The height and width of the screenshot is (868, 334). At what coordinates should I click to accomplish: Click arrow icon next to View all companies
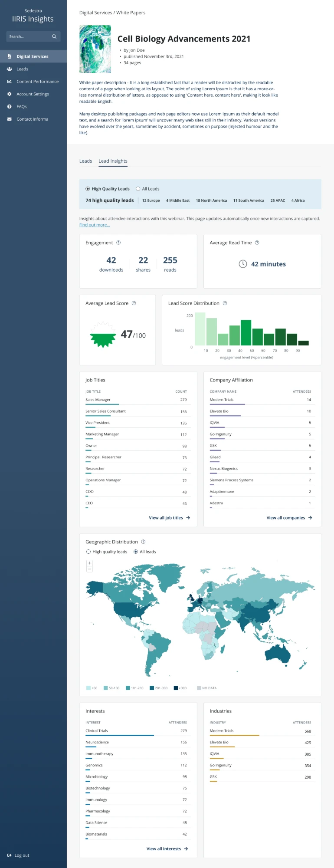click(310, 518)
